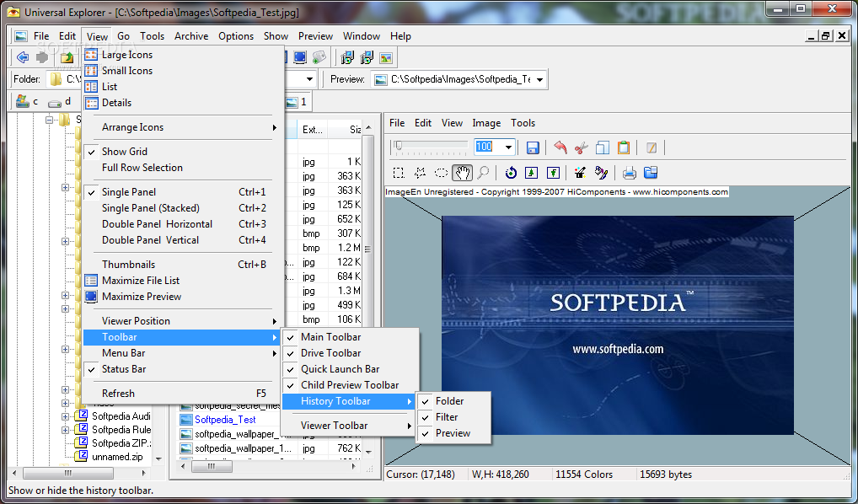Click the Print icon in viewer toolbar
This screenshot has height=504, width=858.
[x=630, y=173]
